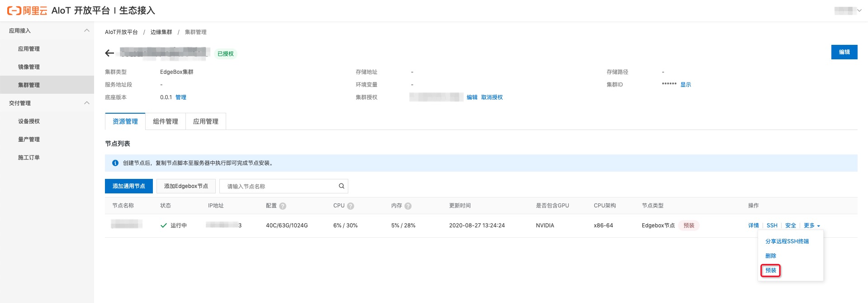Switch to the 组件管理 tab
This screenshot has width=868, height=303.
(166, 121)
